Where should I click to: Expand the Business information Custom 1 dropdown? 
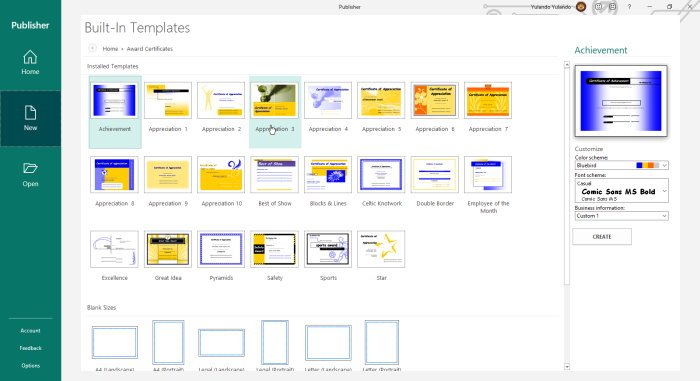621,216
